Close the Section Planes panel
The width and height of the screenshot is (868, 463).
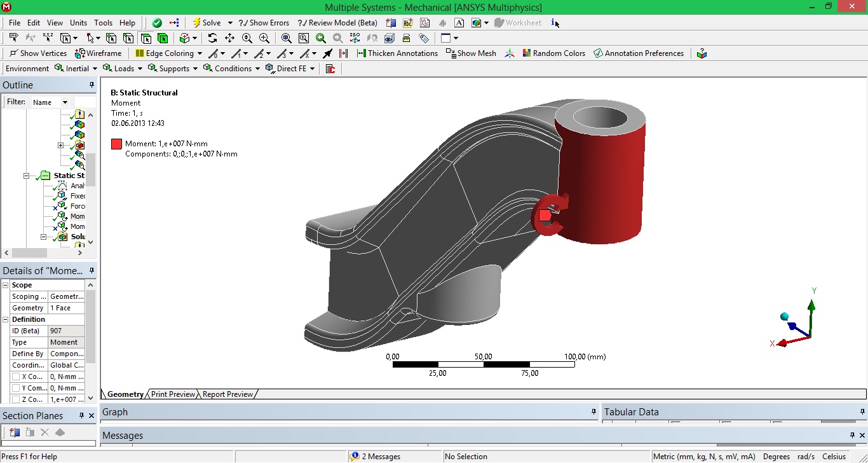(x=92, y=416)
